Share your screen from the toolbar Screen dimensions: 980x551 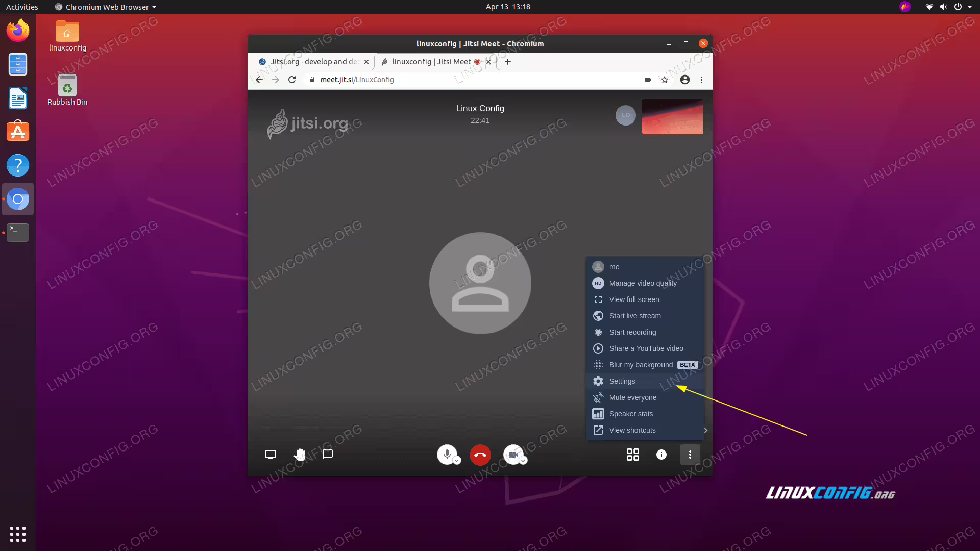point(271,455)
